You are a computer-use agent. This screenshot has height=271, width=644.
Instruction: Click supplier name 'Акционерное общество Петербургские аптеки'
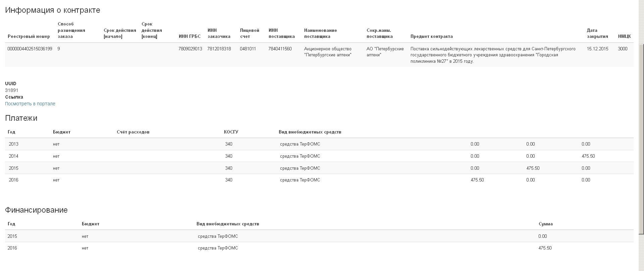[x=328, y=52]
